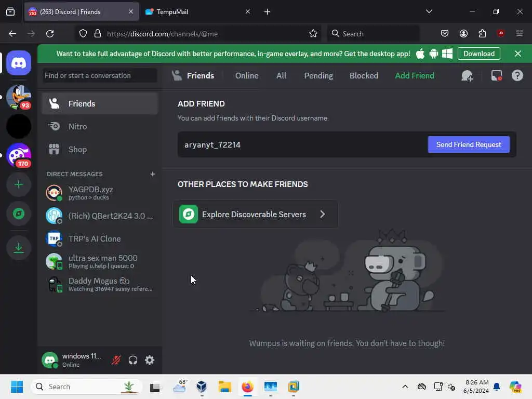Close the TempuMail tab
The image size is (532, 399).
click(248, 12)
